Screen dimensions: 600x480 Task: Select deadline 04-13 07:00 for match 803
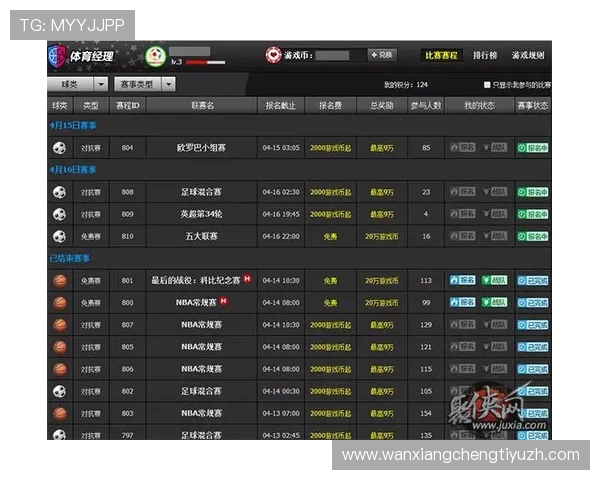point(281,414)
